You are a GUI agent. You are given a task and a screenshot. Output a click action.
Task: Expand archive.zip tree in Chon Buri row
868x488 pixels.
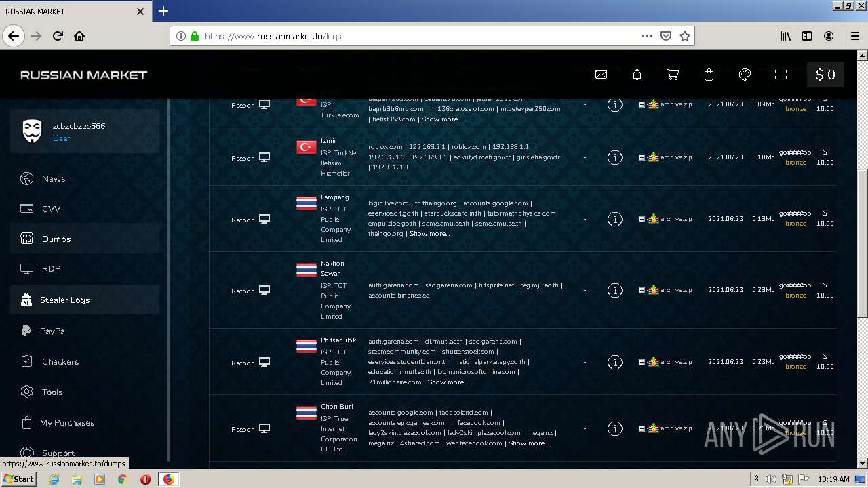tap(642, 428)
